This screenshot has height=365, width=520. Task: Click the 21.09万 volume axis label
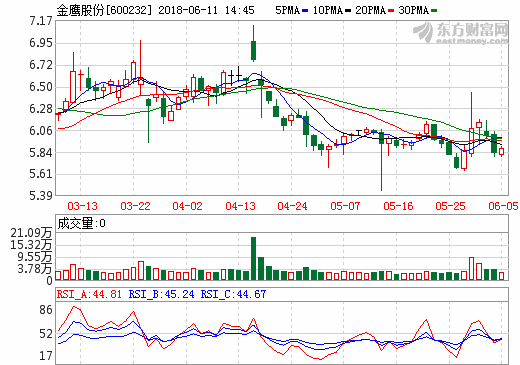tap(31, 233)
